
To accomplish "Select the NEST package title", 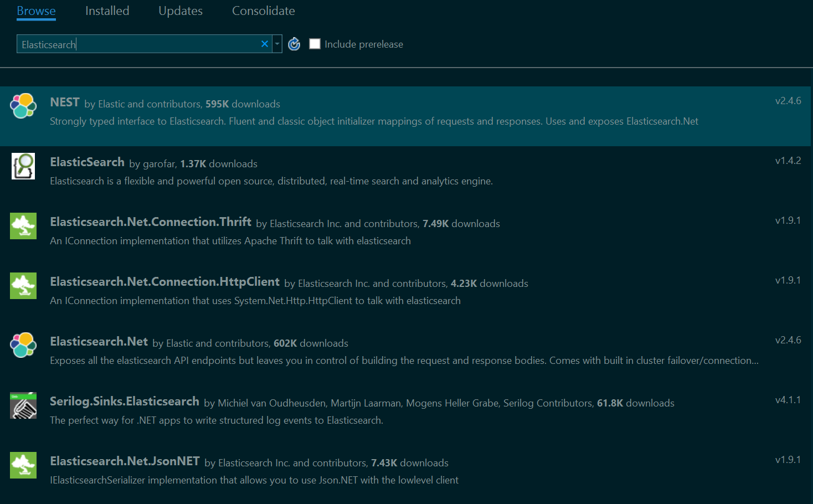I will 65,102.
